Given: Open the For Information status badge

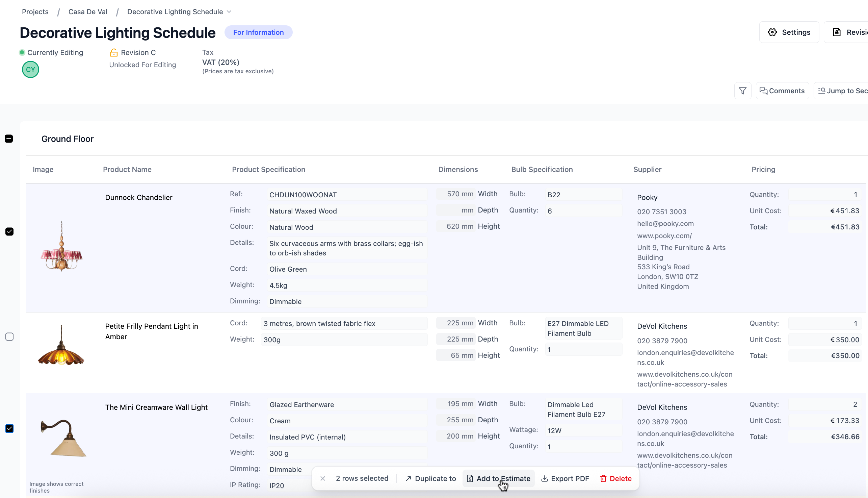Looking at the screenshot, I should pyautogui.click(x=258, y=32).
